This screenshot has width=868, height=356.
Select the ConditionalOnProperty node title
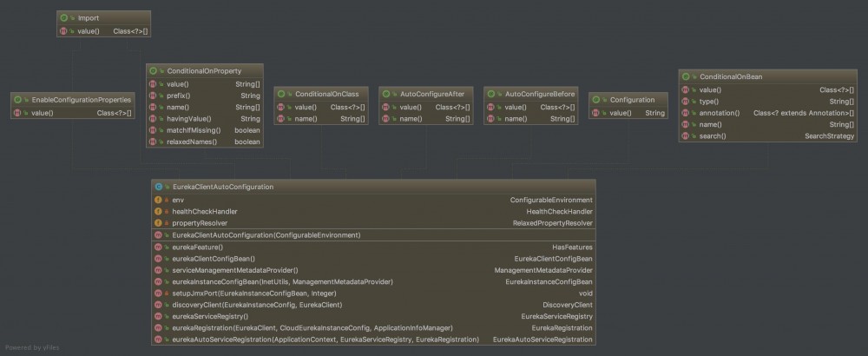204,71
